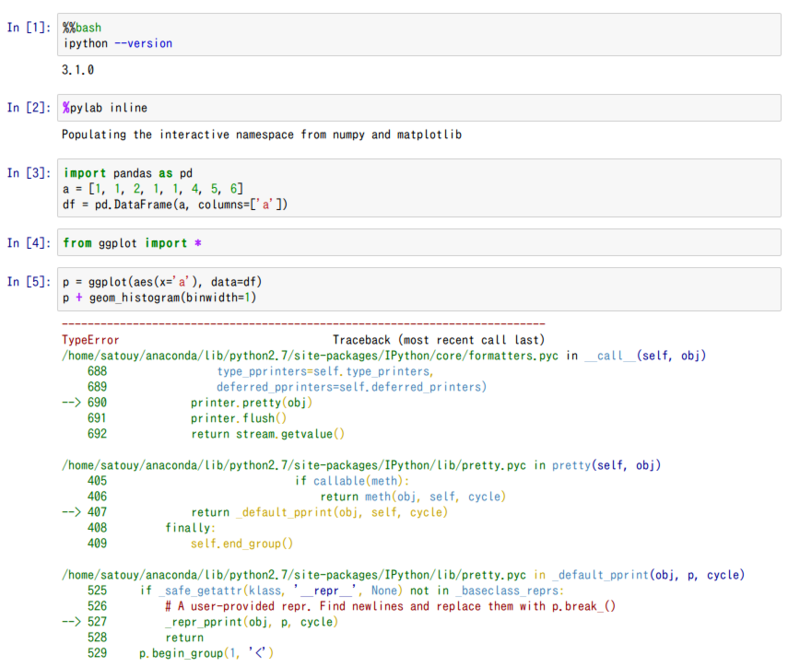Click traceback line 405 if callable(meth)

[x=248, y=481]
